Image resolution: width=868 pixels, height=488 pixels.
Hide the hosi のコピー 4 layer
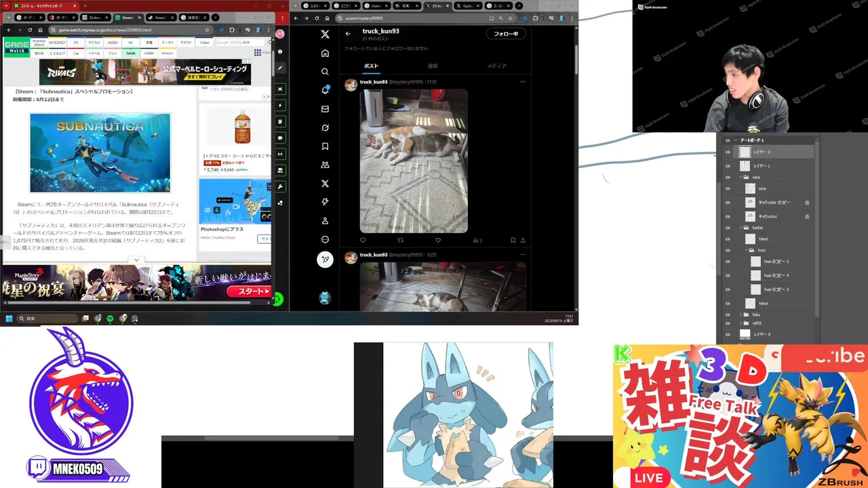tap(728, 275)
